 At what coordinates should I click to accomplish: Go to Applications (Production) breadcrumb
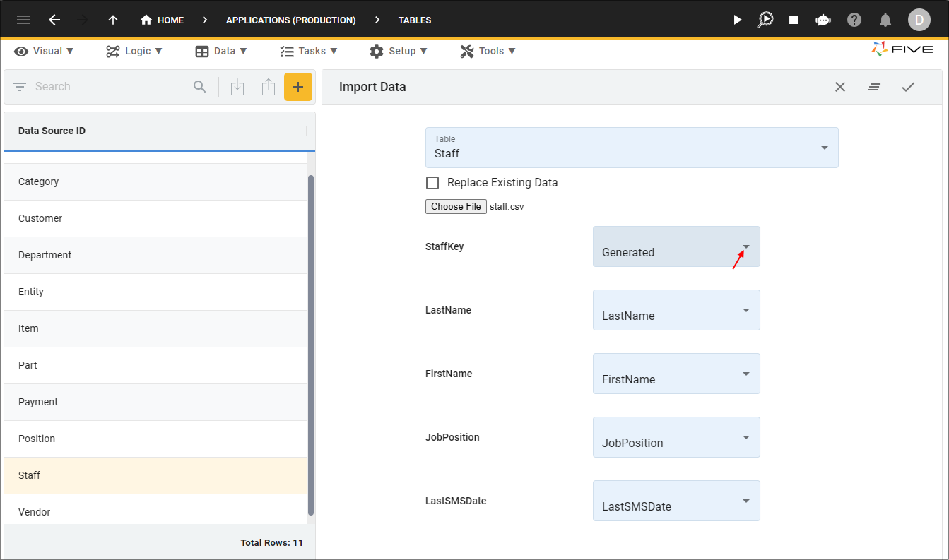point(291,20)
